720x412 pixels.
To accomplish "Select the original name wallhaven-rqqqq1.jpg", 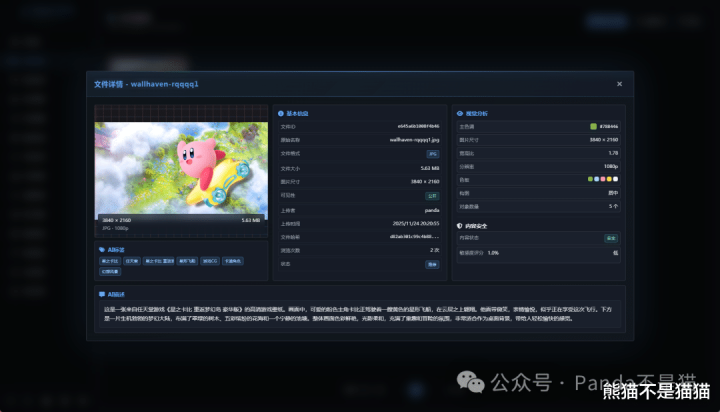I will (414, 140).
